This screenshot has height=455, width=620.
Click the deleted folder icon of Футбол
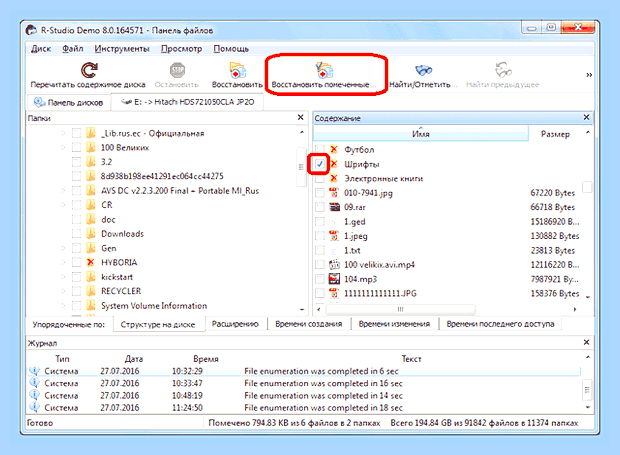334,149
